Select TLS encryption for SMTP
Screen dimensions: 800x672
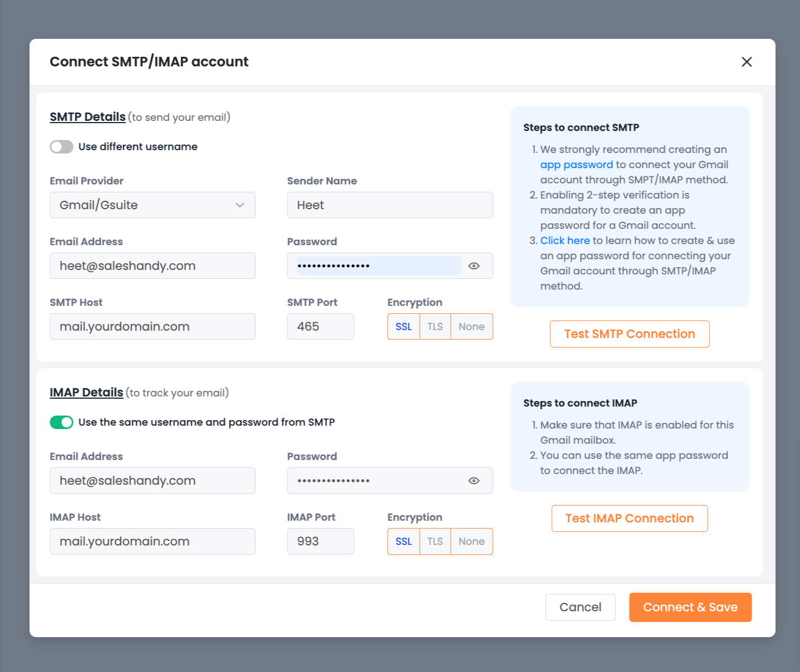tap(435, 327)
